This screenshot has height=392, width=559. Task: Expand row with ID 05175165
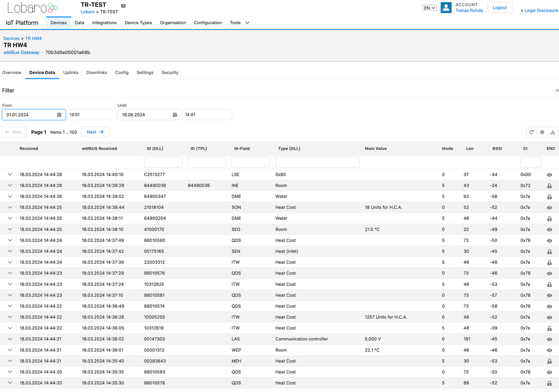10,251
